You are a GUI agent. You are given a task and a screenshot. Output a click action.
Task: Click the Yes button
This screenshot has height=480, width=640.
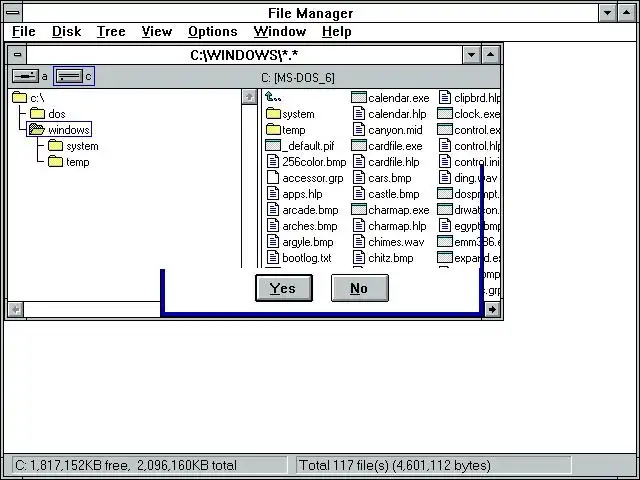tap(284, 288)
